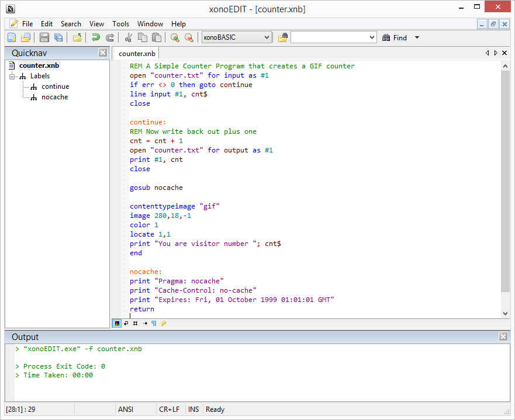
Task: Click the yellow folder icon after Save All
Action: click(x=77, y=38)
